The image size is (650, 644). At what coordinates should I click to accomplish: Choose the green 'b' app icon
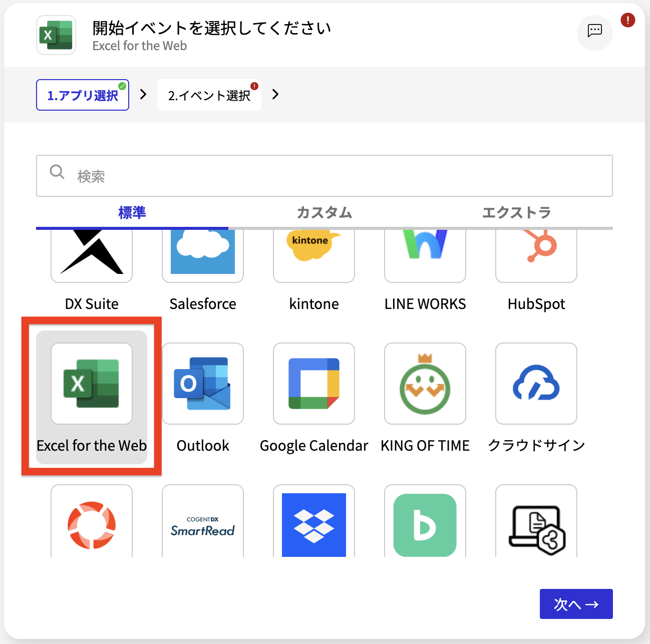click(x=425, y=521)
